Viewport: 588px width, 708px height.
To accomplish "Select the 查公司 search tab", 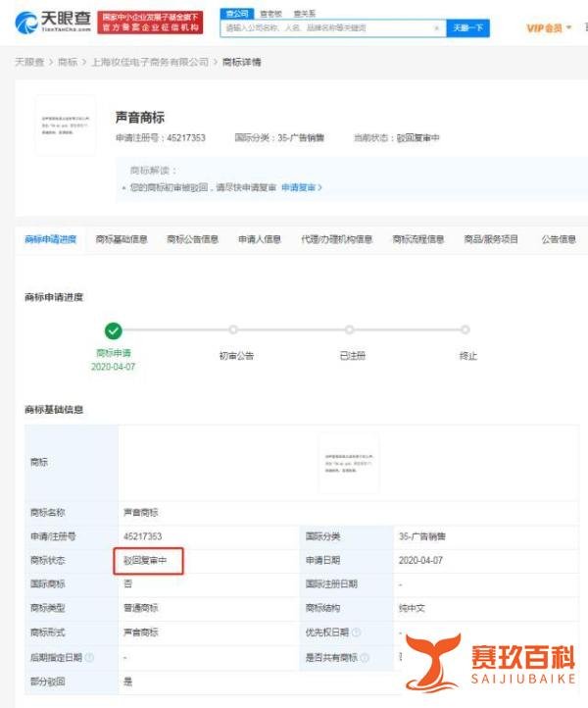I will pos(237,14).
